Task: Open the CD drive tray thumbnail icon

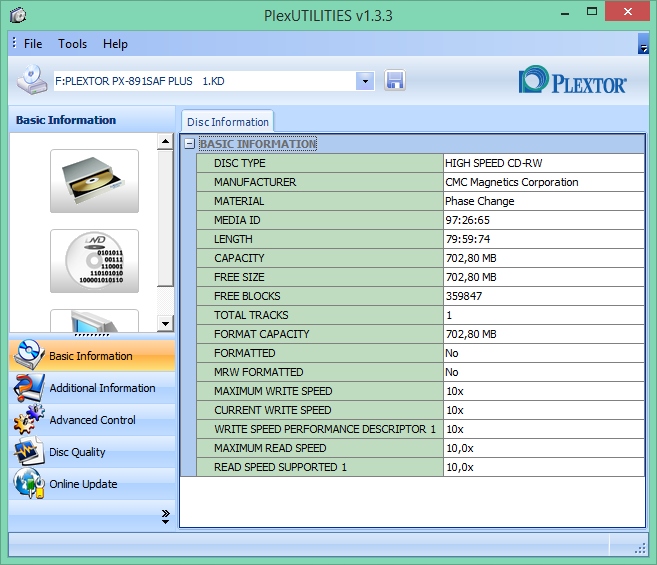Action: (94, 181)
